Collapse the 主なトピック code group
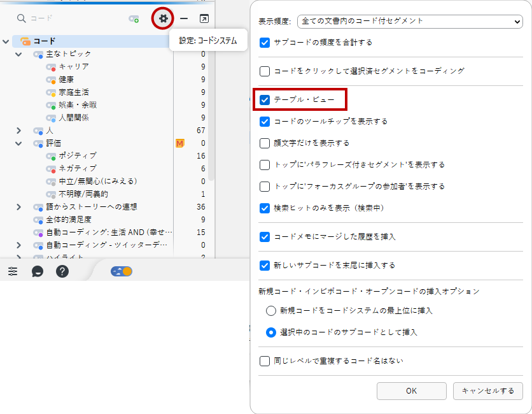The image size is (532, 414). pyautogui.click(x=18, y=54)
